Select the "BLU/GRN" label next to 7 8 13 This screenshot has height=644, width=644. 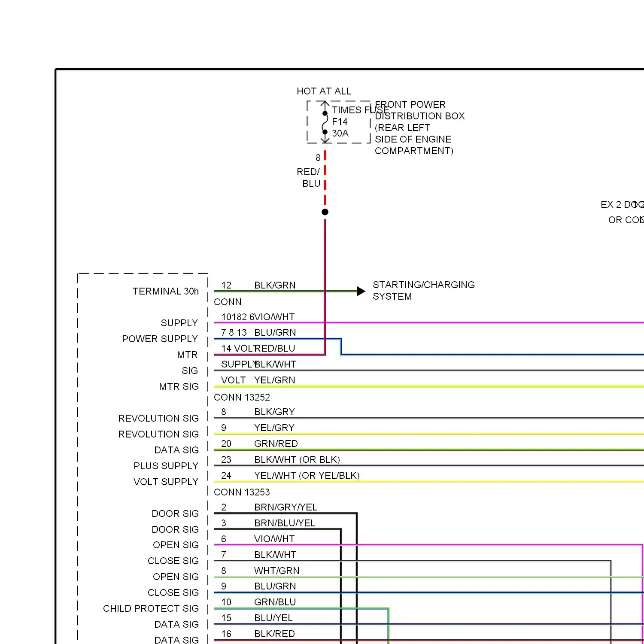[x=275, y=332]
